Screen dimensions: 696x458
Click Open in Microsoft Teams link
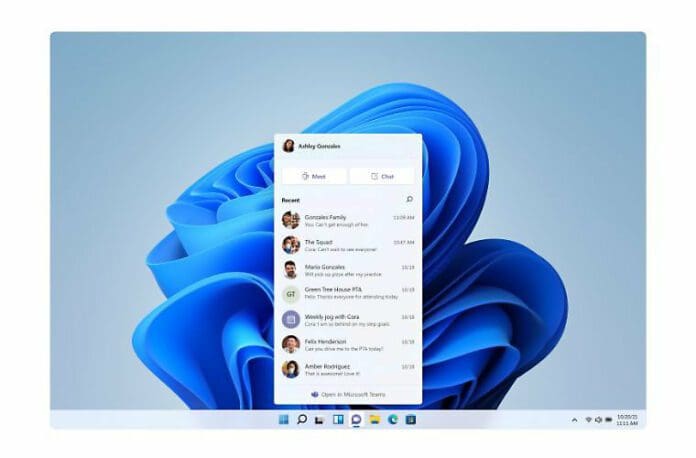point(347,395)
